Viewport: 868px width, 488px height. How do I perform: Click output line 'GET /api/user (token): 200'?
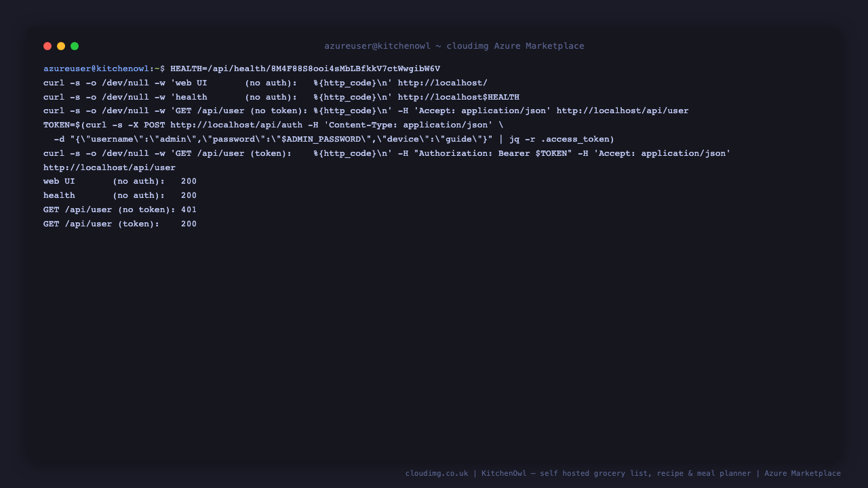[120, 224]
